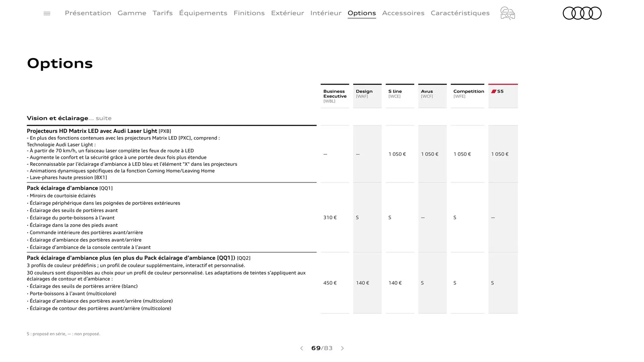
Task: Select Projecteurs HD Matrix LED option title
Action: (99, 131)
